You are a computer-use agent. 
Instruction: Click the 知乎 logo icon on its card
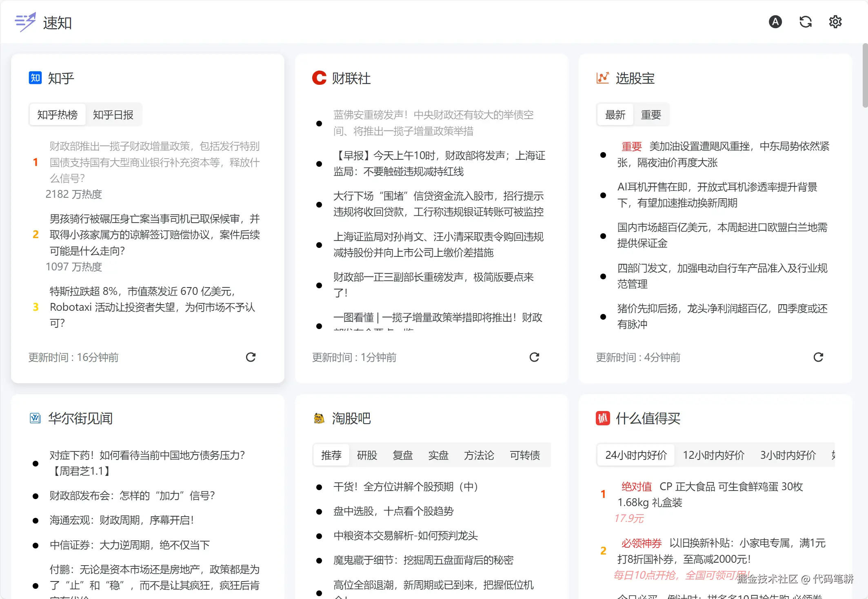click(x=35, y=77)
